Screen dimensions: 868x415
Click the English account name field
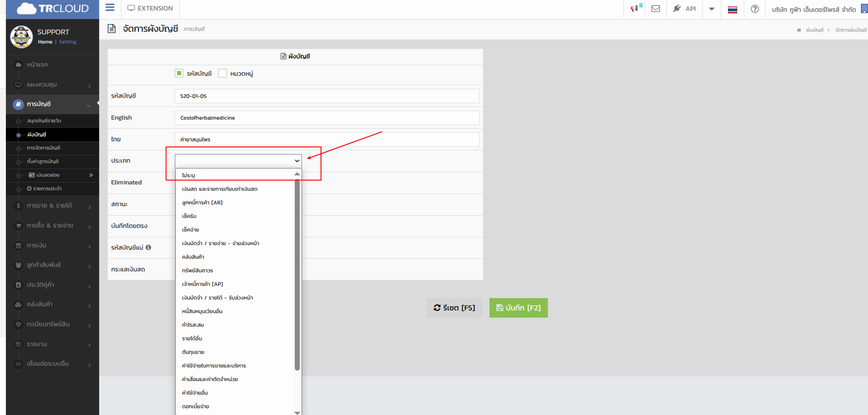click(x=326, y=118)
